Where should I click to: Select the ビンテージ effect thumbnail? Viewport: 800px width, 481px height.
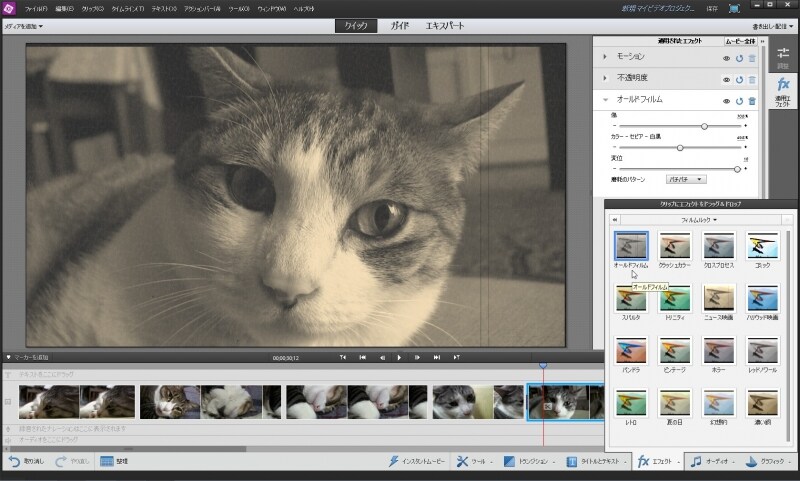[x=675, y=352]
